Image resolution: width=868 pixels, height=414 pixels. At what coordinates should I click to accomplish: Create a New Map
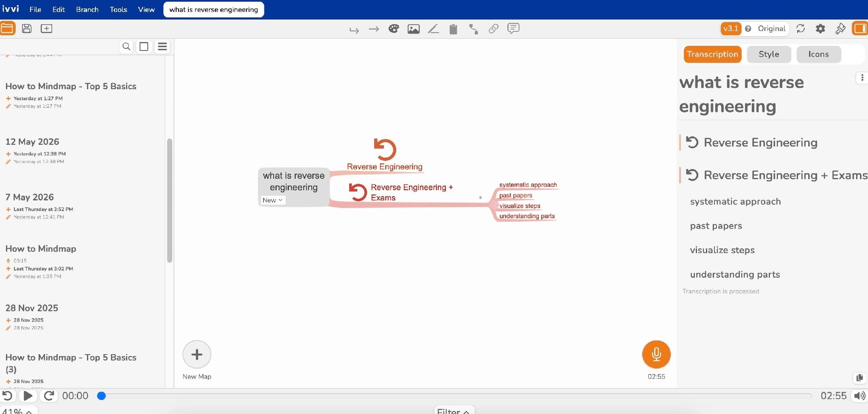pyautogui.click(x=197, y=354)
